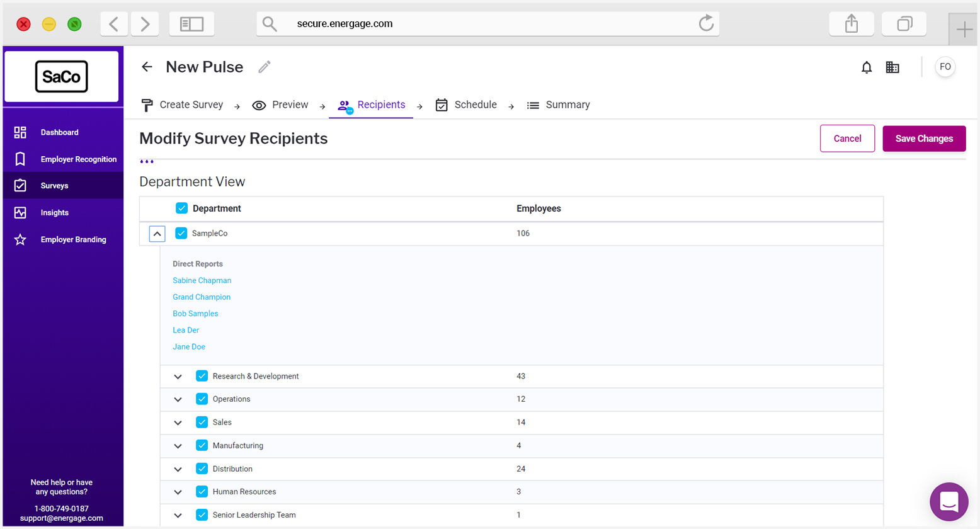The height and width of the screenshot is (529, 980).
Task: Expand the Distribution row
Action: [178, 469]
